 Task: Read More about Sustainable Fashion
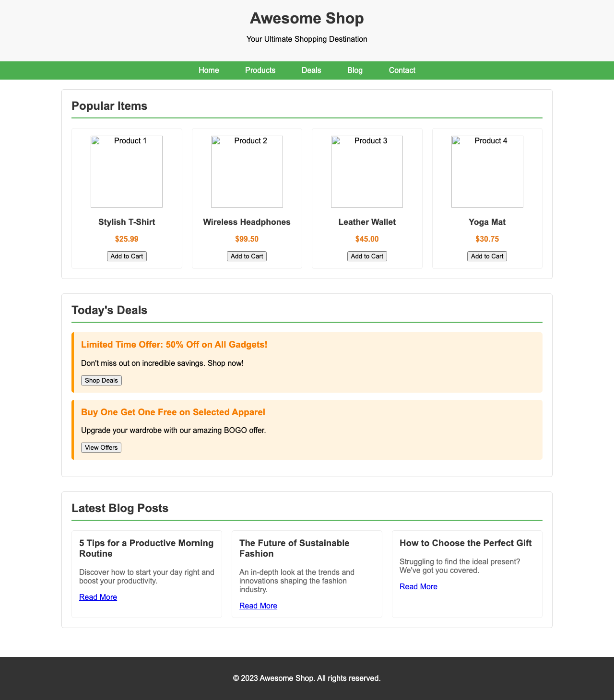click(x=258, y=606)
